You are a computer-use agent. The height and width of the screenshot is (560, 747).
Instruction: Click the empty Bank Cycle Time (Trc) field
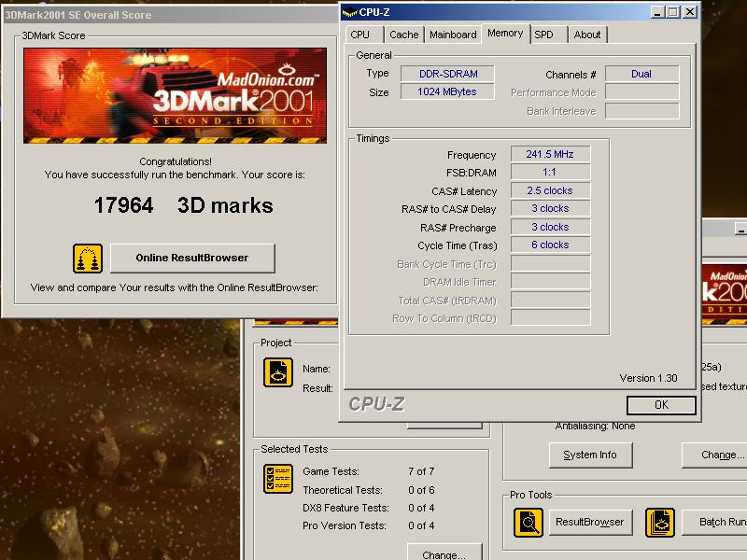(x=550, y=263)
